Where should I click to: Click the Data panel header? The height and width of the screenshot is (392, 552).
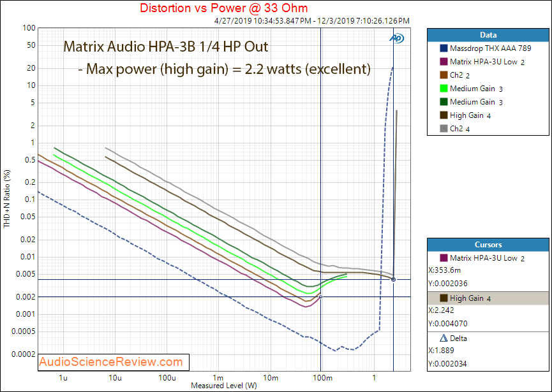(488, 35)
